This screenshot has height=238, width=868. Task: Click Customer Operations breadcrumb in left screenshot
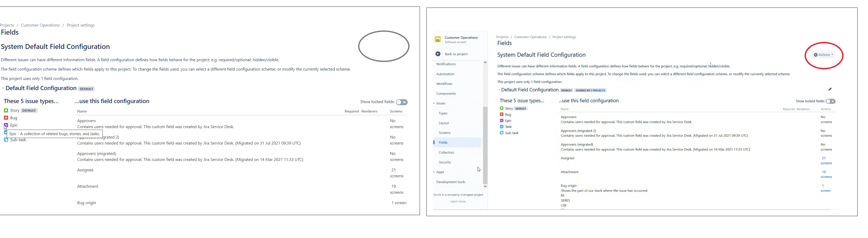pyautogui.click(x=40, y=25)
